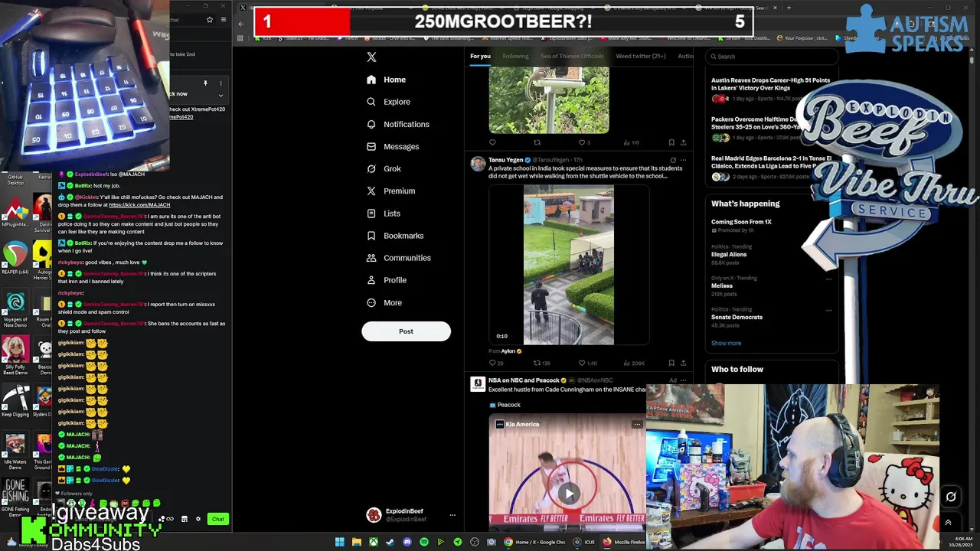Open Grok explain icon on Tansu Yegen post

pyautogui.click(x=673, y=160)
